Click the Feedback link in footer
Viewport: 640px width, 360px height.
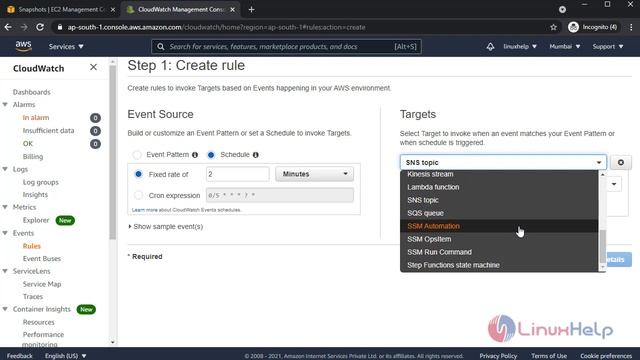[20, 356]
